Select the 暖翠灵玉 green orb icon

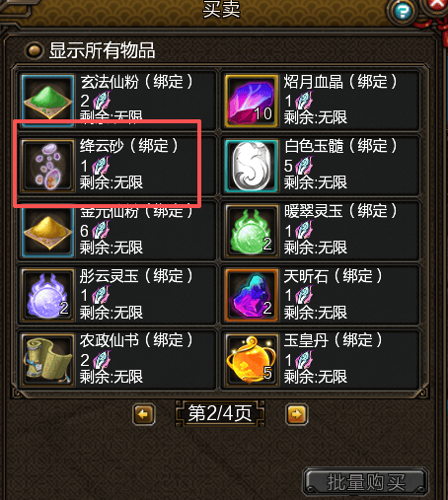pyautogui.click(x=252, y=231)
